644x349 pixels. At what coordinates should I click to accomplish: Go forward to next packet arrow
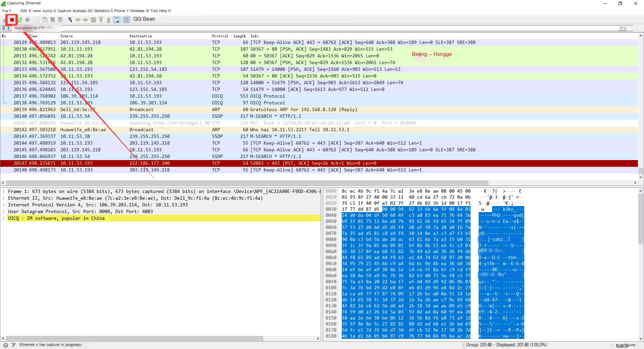click(x=86, y=20)
